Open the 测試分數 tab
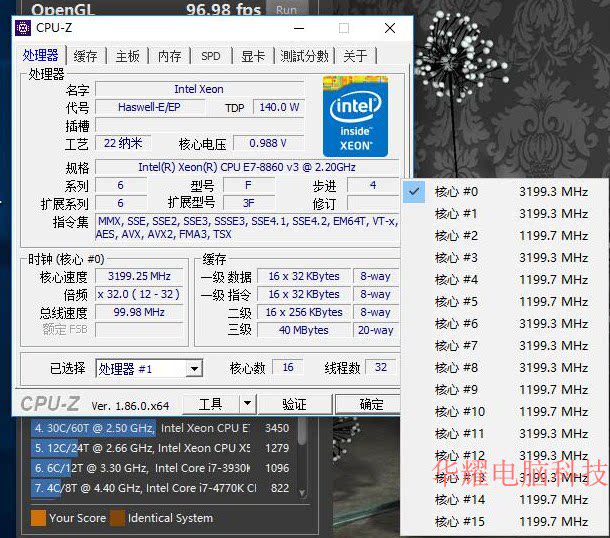Image resolution: width=610 pixels, height=538 pixels. [304, 56]
